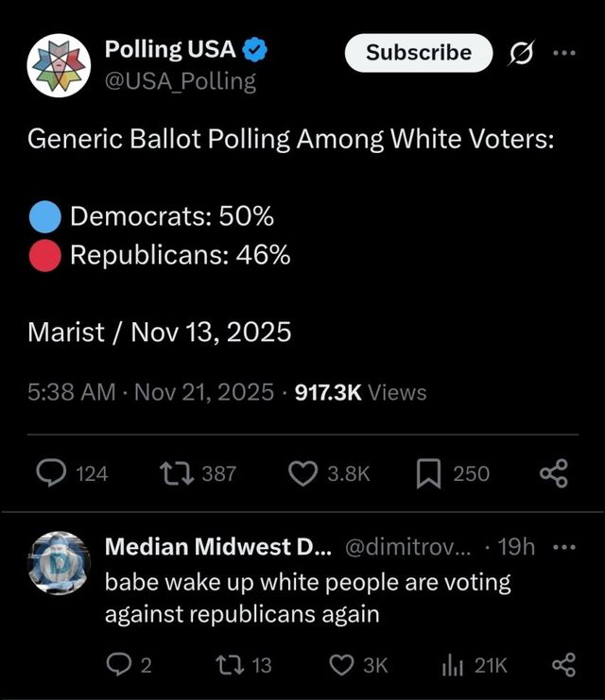Open more options on Median Midwest reply
605x700 pixels.
(x=563, y=547)
